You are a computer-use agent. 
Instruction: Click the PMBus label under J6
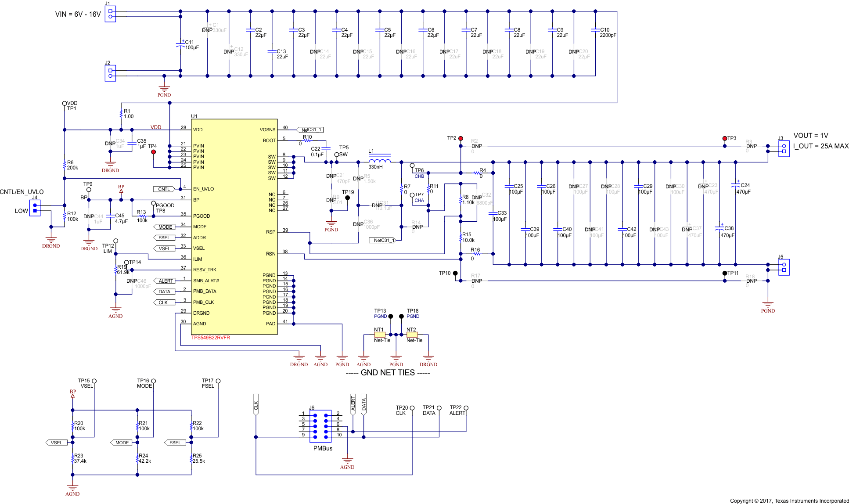tap(323, 448)
